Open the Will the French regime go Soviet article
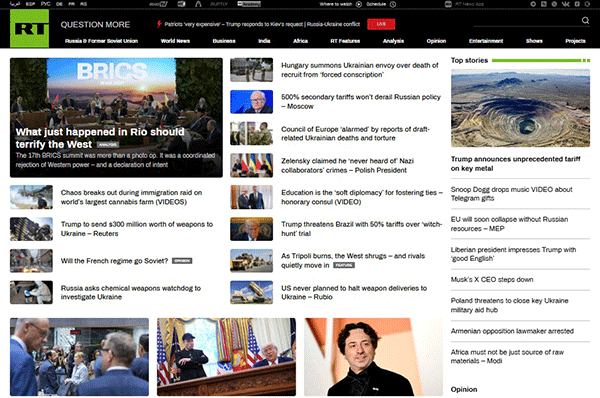Viewport: 600px width, 398px height. 114,261
